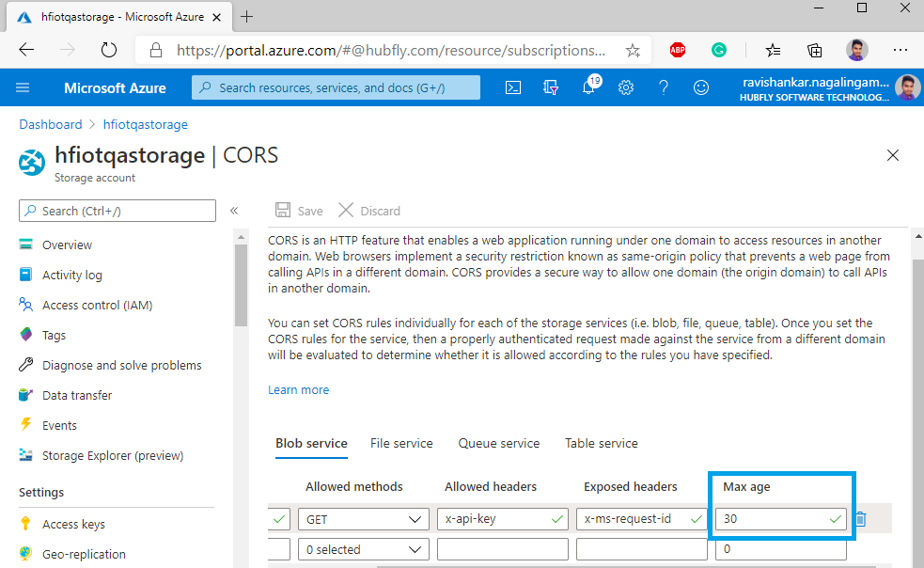
Task: Click the Learn more link
Action: [x=299, y=389]
